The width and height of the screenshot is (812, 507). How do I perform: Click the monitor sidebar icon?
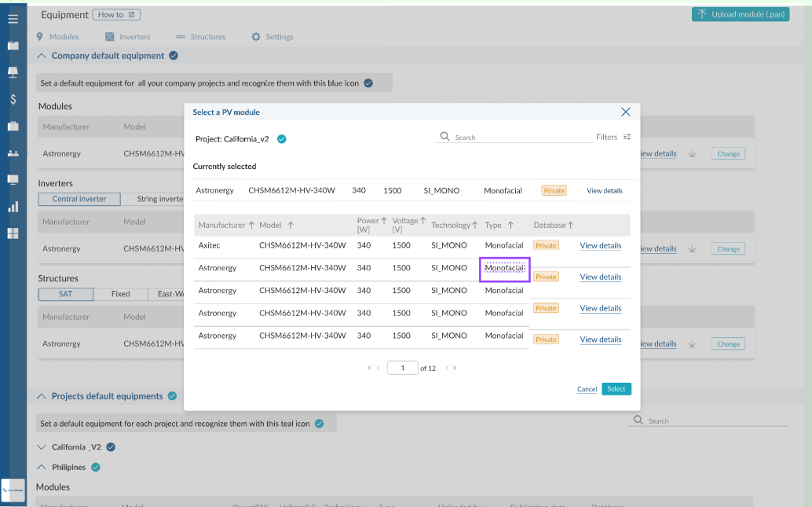pos(13,180)
